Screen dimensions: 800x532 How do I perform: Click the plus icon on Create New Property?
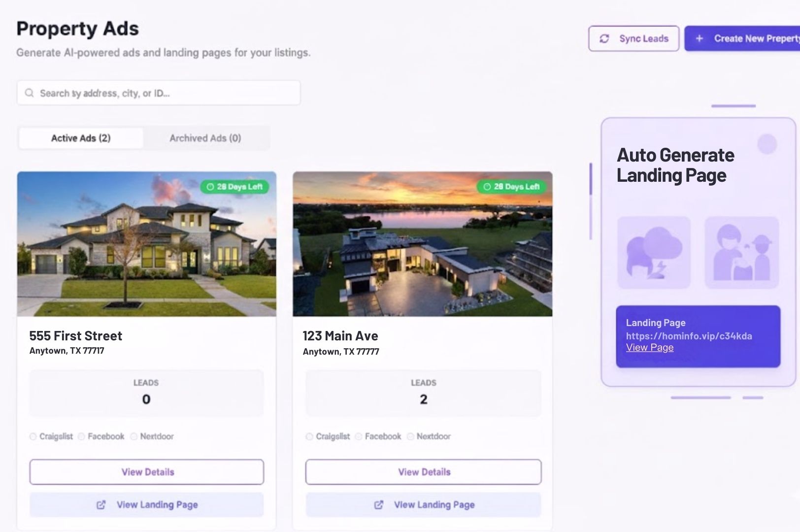point(699,38)
